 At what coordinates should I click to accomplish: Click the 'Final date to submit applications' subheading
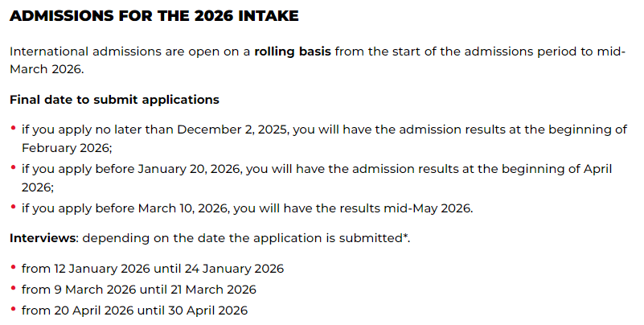(115, 100)
